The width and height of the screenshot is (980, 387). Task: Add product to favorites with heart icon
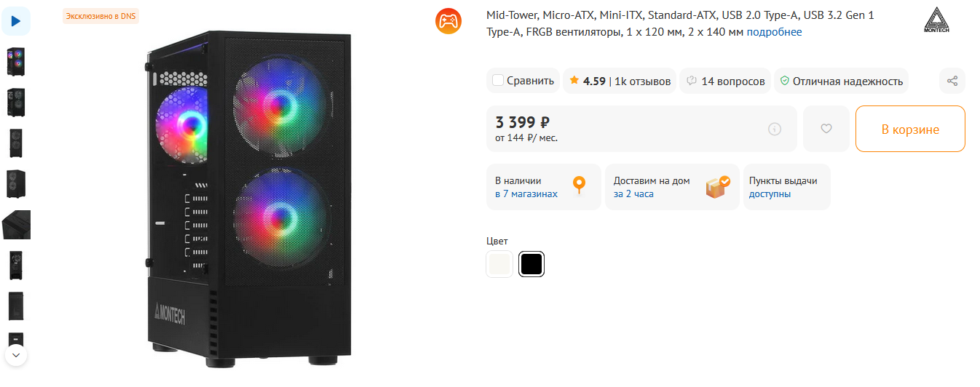coord(826,129)
